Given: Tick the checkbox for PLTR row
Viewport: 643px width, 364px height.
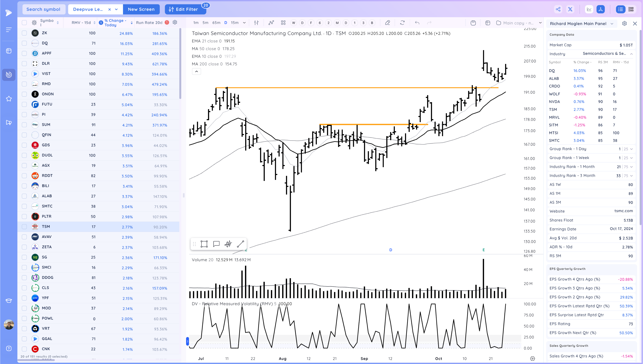Looking at the screenshot, I should (24, 217).
